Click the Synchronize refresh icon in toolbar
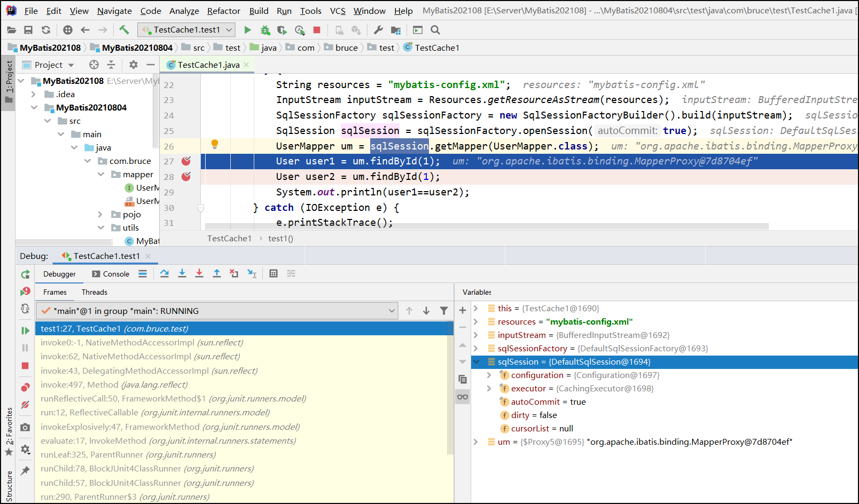859x504 pixels. click(x=46, y=30)
